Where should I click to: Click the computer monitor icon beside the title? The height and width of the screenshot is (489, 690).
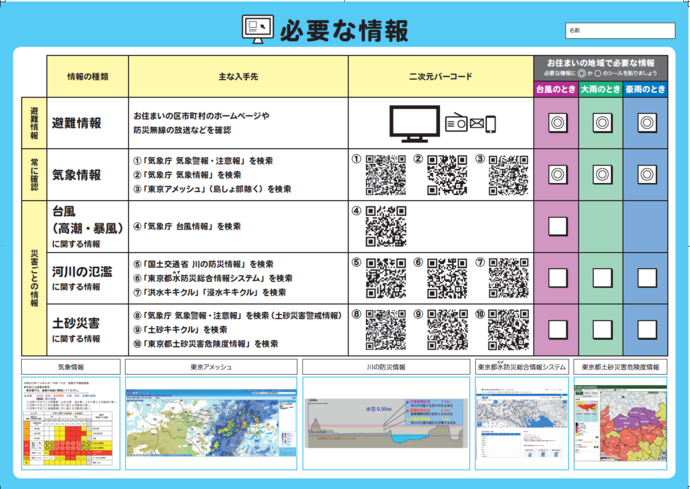pyautogui.click(x=258, y=29)
